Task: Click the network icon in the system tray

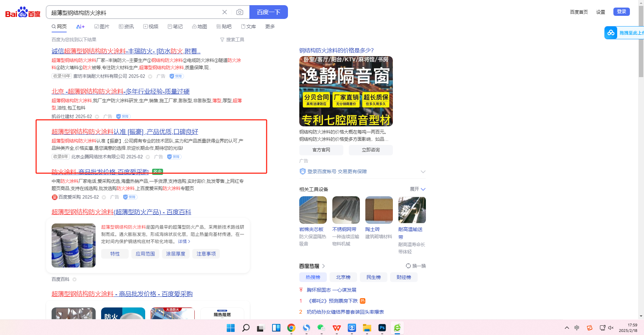Action: click(x=602, y=328)
